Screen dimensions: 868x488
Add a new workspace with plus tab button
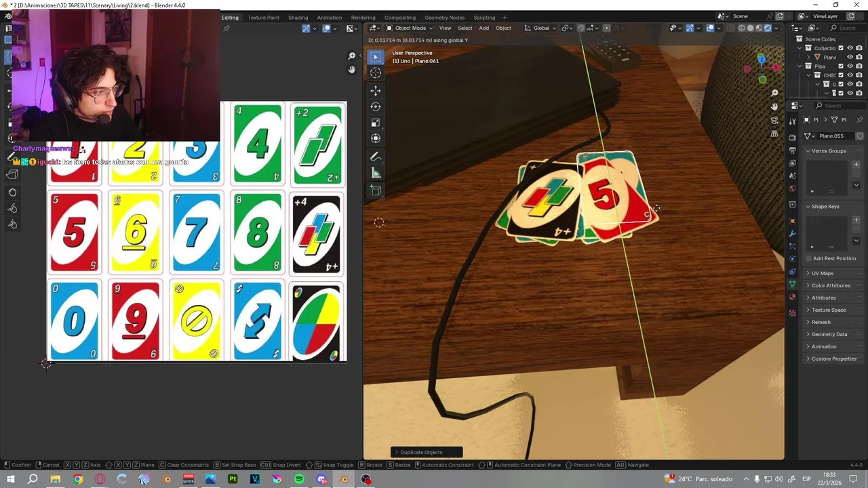tap(505, 18)
